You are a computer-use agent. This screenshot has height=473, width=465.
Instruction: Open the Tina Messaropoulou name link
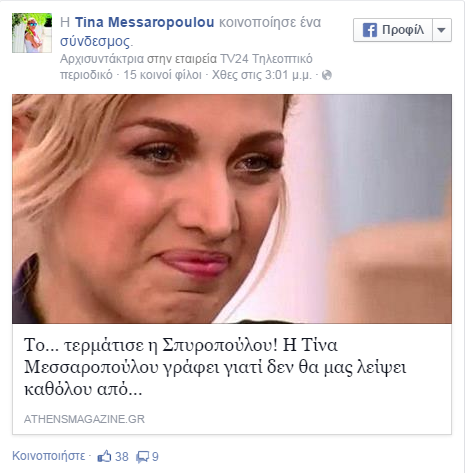tap(145, 22)
